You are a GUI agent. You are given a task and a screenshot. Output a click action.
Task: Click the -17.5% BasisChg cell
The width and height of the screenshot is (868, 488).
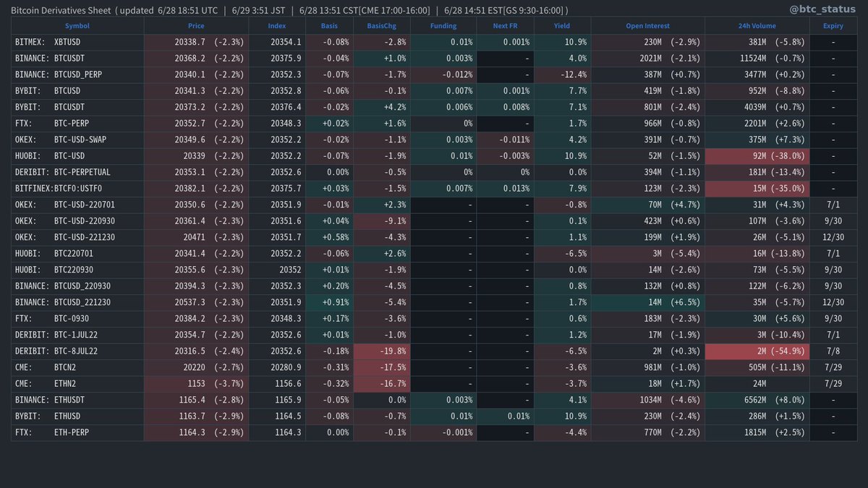381,367
